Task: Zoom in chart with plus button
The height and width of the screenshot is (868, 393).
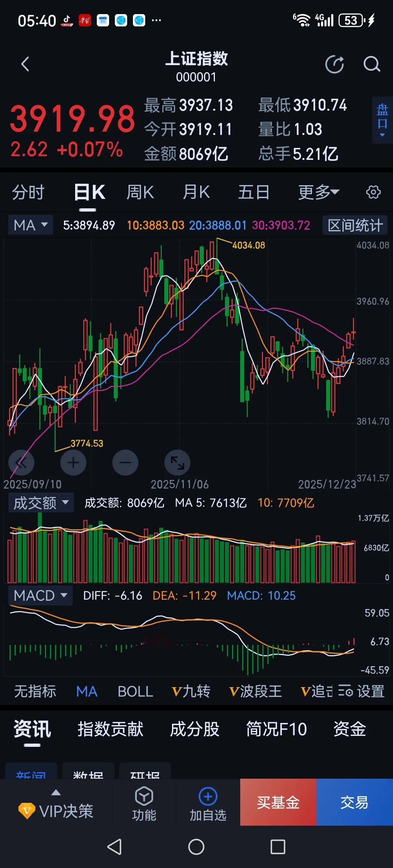Action: (x=73, y=463)
